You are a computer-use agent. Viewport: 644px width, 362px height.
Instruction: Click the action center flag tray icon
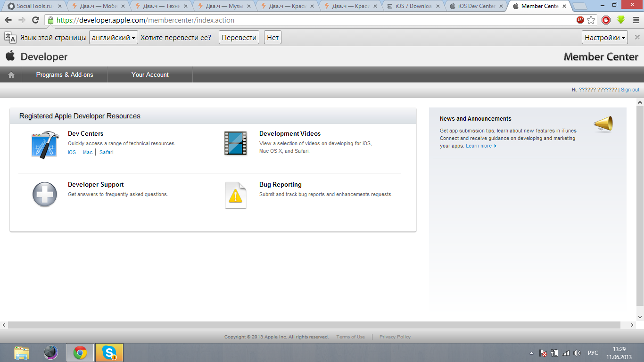(543, 353)
